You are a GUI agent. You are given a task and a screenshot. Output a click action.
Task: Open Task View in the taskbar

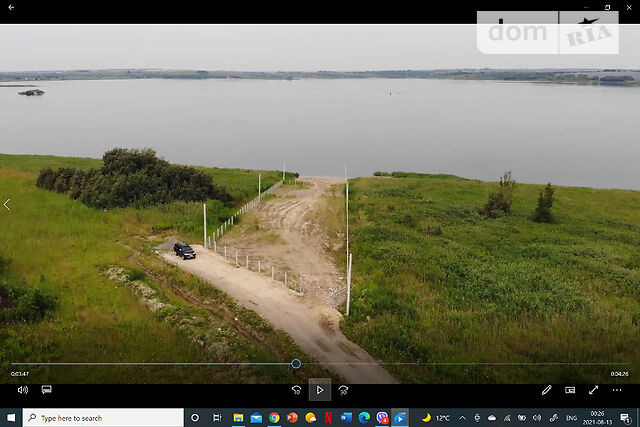(217, 417)
